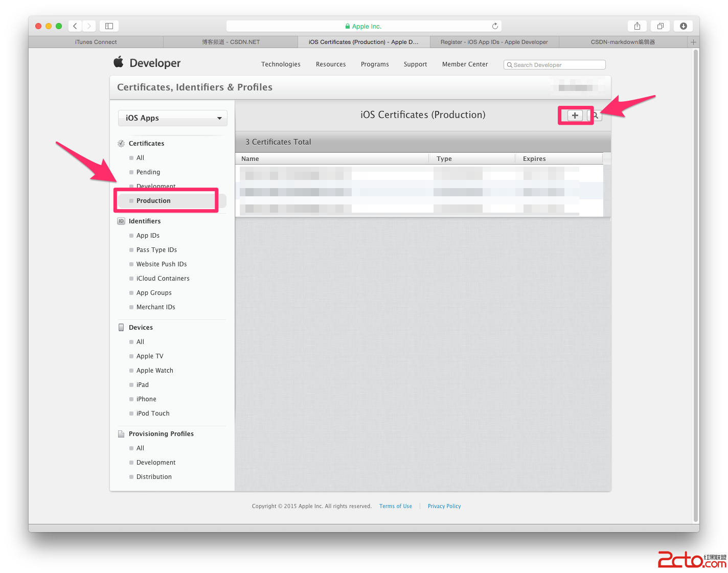Image resolution: width=728 pixels, height=573 pixels.
Task: Click the Apple Inc. address bar
Action: pyautogui.click(x=363, y=26)
